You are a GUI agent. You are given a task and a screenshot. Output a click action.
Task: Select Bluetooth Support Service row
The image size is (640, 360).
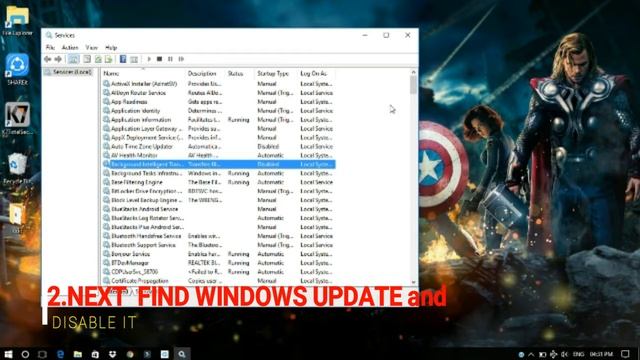coord(218,245)
